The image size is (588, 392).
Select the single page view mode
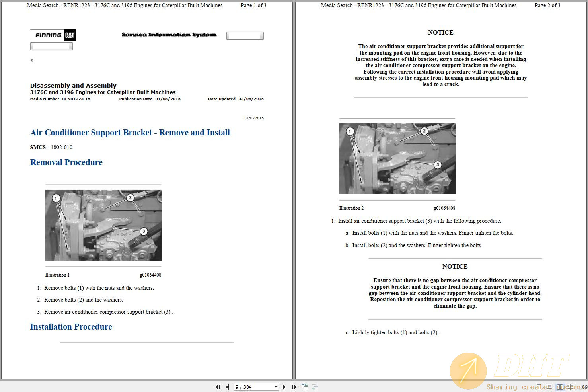tap(539, 387)
